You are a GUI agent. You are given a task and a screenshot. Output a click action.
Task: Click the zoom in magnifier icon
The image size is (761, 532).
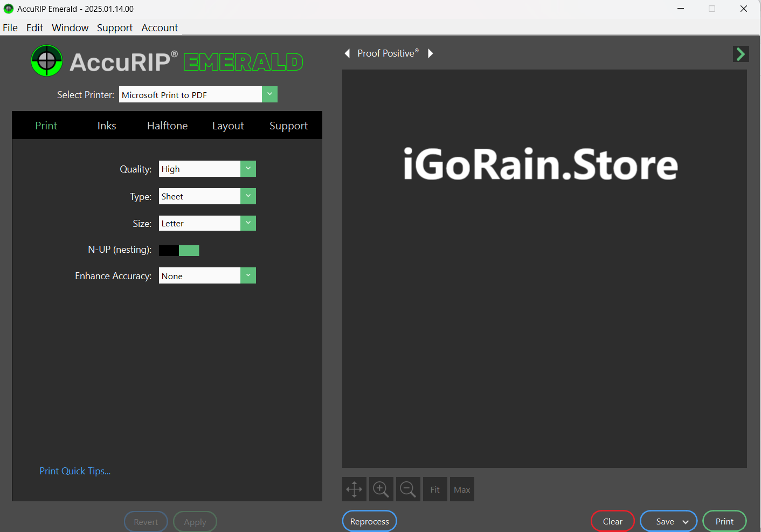tap(381, 489)
